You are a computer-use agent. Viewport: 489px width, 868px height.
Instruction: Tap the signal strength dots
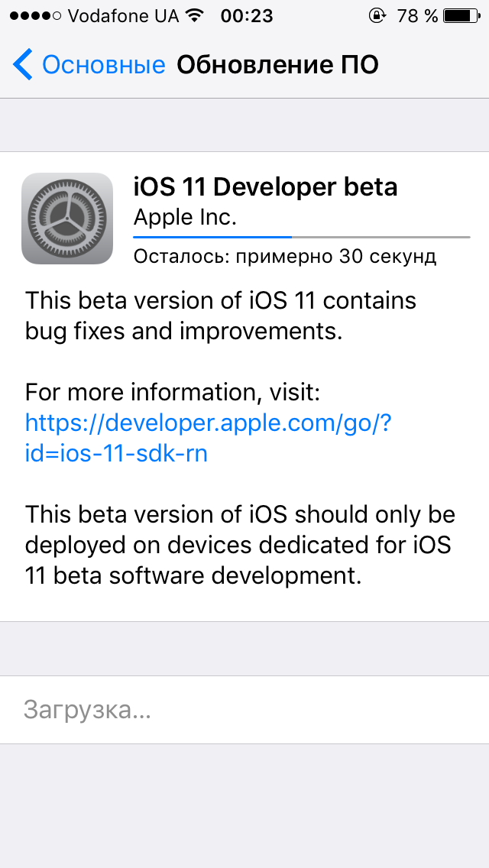(x=34, y=15)
